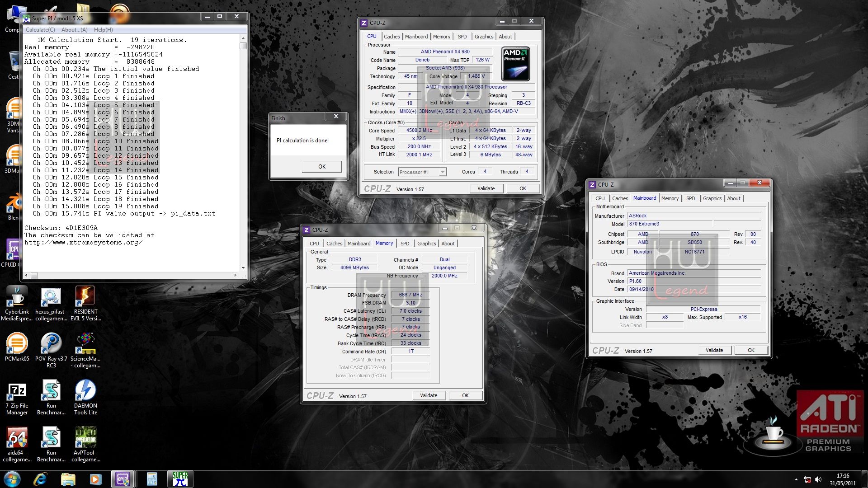Open the Run Benchmark icon beside 7-Zip
Viewport: 868px width, 488px height.
(x=51, y=398)
